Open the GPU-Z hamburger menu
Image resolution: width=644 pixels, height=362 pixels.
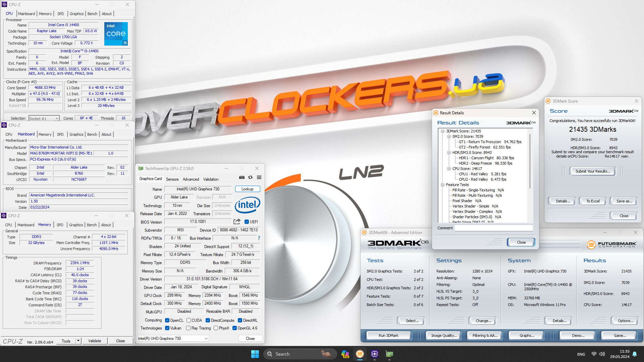tap(259, 177)
